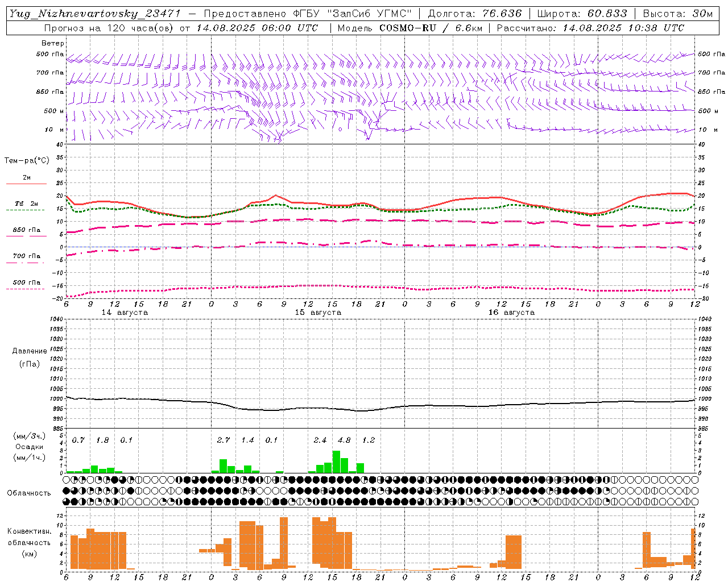Click the 700 гПа temperature legend line
728x582 pixels.
(25, 262)
